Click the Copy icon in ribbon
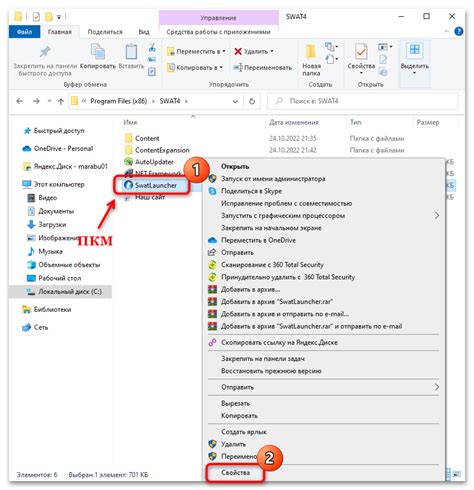This screenshot has height=490, width=474. (98, 52)
